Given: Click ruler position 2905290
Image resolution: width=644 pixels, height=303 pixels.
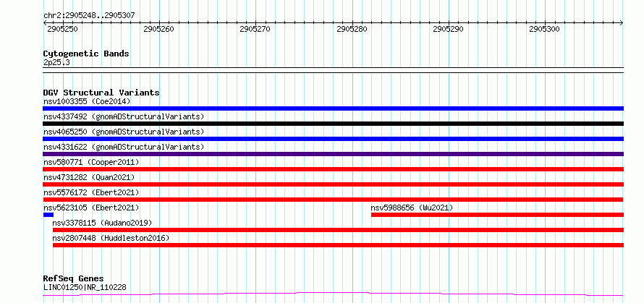Looking at the screenshot, I should tap(449, 29).
